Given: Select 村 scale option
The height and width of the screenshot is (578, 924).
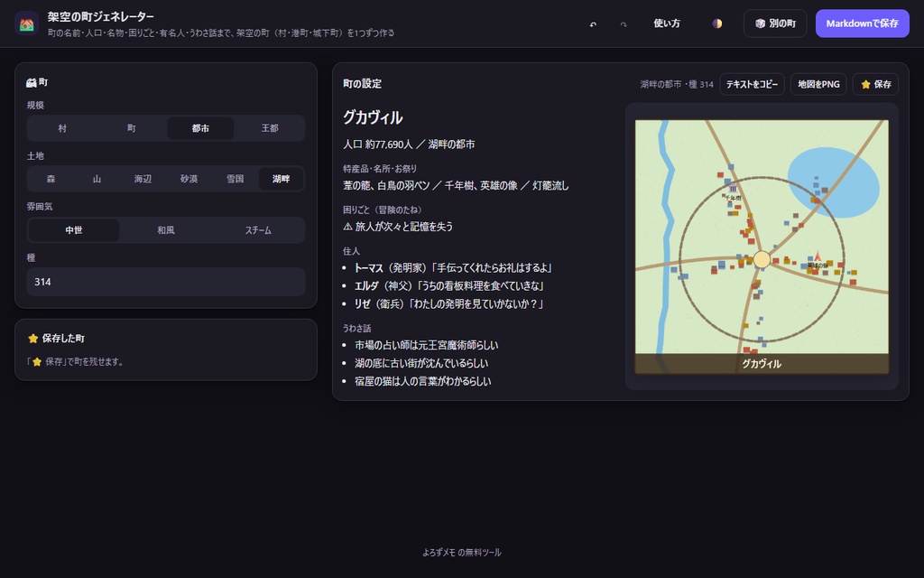Looking at the screenshot, I should click(62, 128).
